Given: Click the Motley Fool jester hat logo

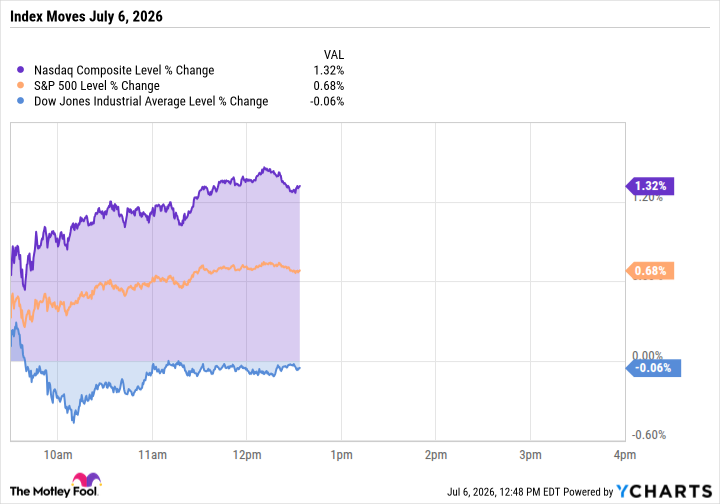Looking at the screenshot, I should 86,479.
